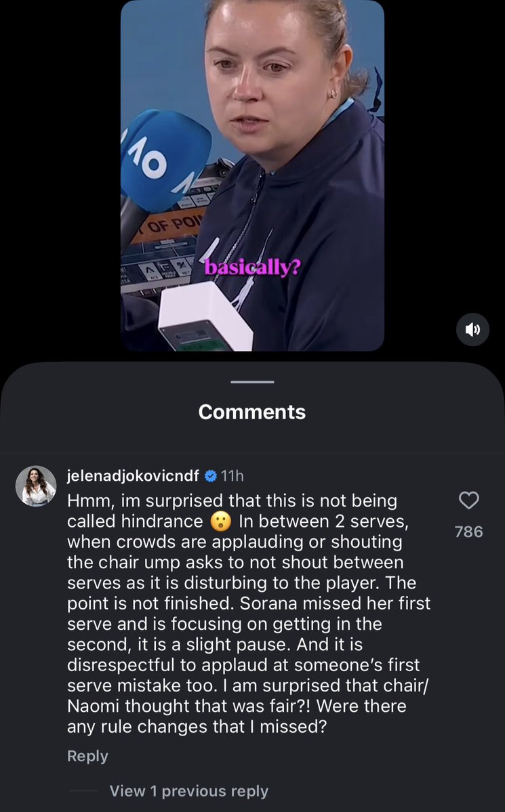This screenshot has height=812, width=505.
Task: Tap the 11h comment timestamp
Action: tap(233, 475)
